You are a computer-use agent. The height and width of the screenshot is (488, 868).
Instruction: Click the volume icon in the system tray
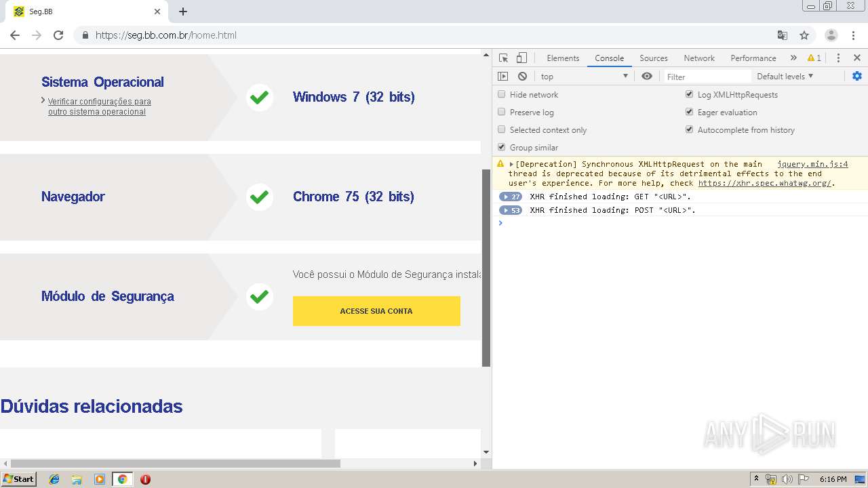click(787, 479)
